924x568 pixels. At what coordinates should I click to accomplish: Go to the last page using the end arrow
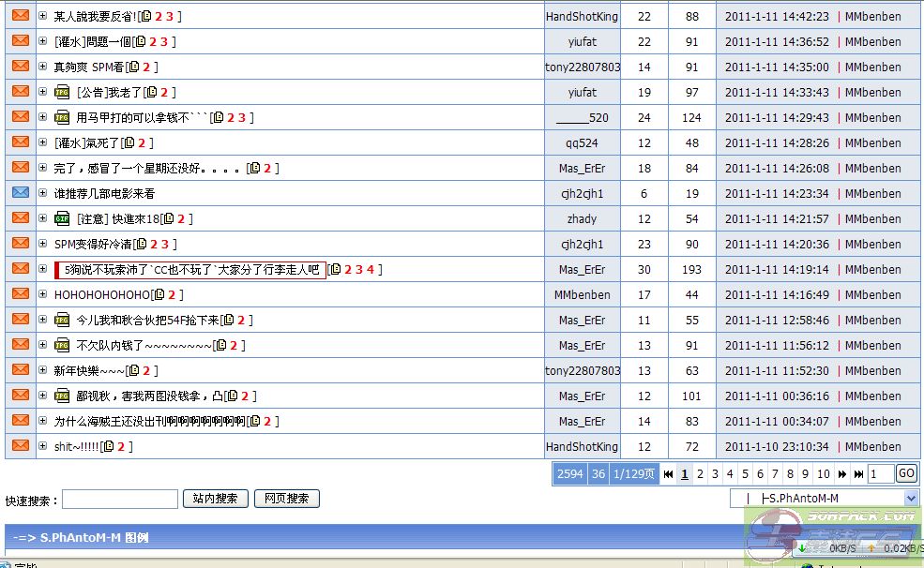(858, 474)
